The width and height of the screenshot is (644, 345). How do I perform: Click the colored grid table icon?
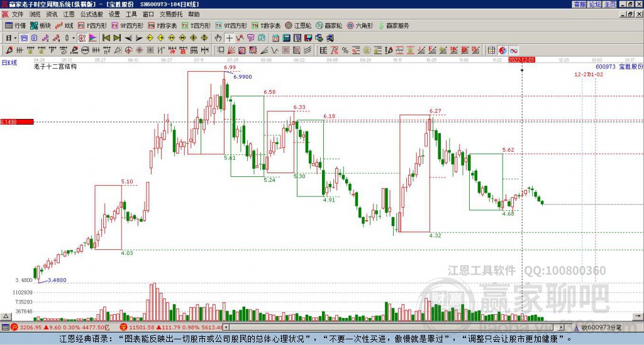pyautogui.click(x=491, y=50)
